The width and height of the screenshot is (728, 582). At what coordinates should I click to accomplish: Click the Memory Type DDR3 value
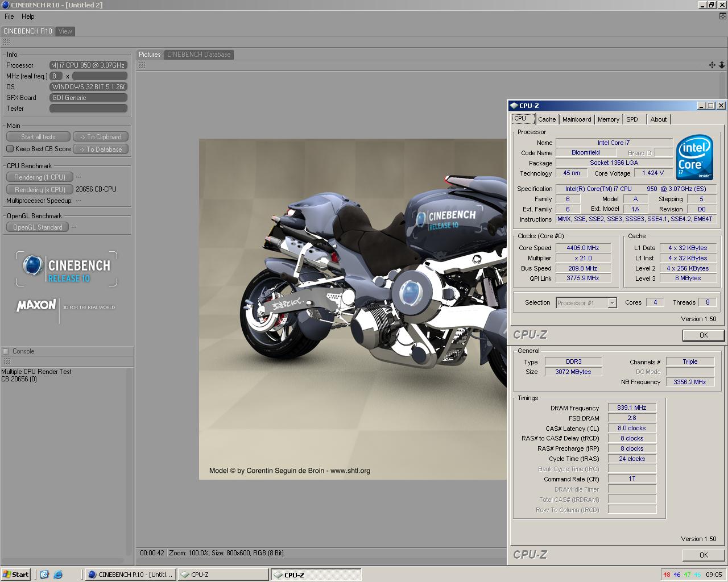coord(573,361)
